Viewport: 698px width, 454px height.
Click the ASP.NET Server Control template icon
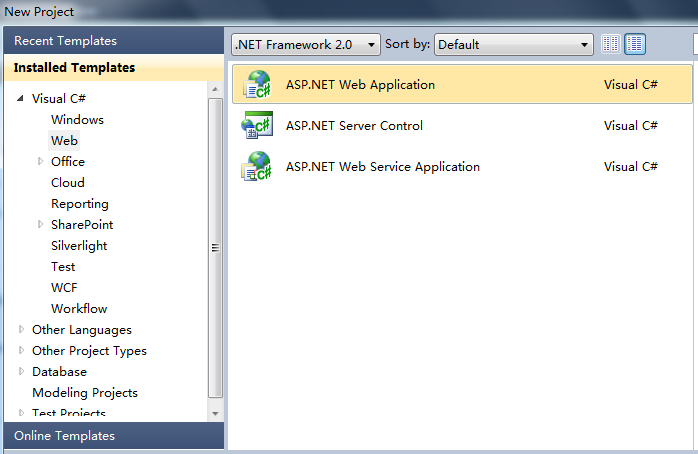click(257, 126)
